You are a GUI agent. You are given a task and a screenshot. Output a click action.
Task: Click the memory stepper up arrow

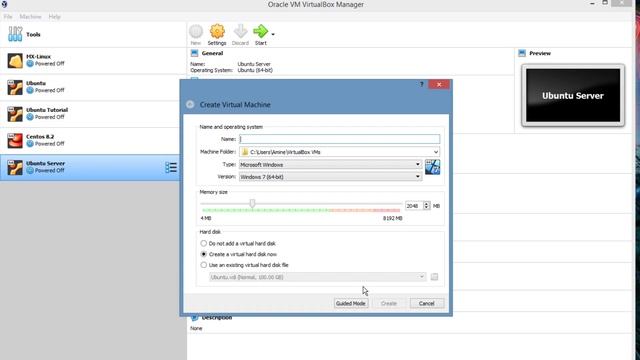[427, 204]
